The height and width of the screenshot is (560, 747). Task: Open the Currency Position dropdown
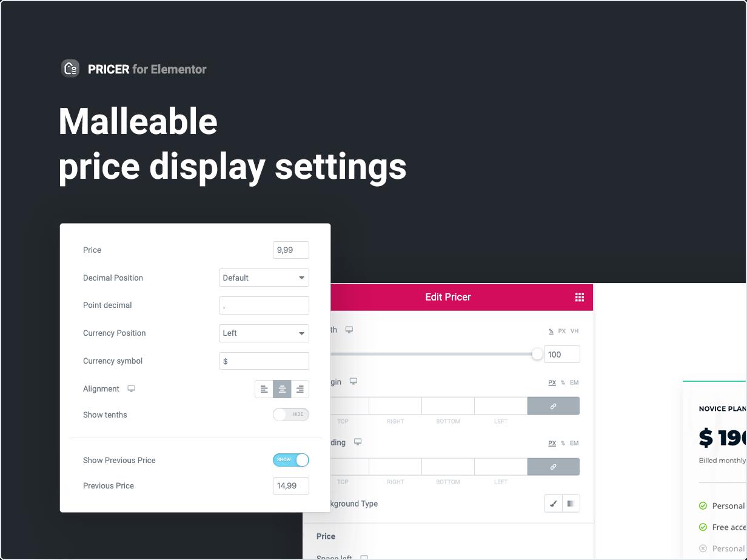point(264,333)
